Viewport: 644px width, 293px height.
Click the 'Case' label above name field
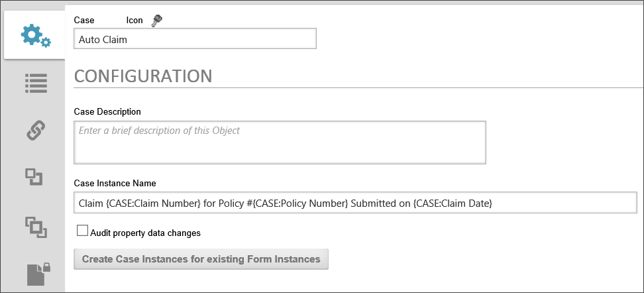(x=84, y=21)
